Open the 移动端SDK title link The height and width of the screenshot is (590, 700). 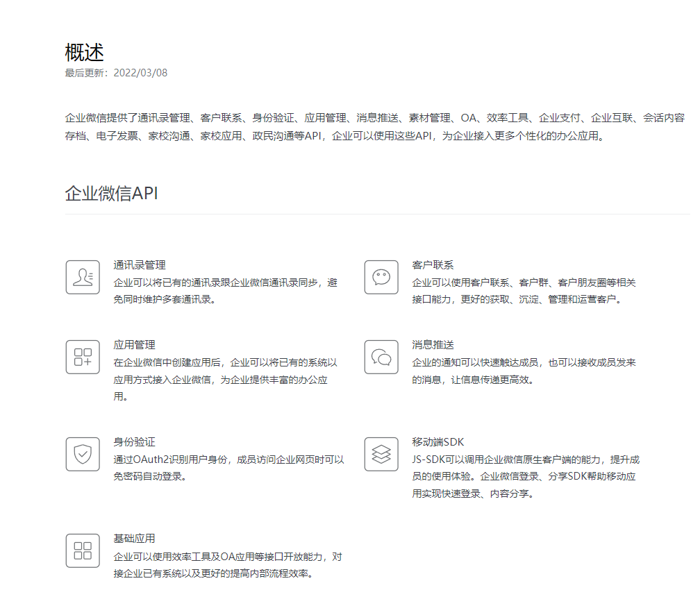tap(438, 442)
